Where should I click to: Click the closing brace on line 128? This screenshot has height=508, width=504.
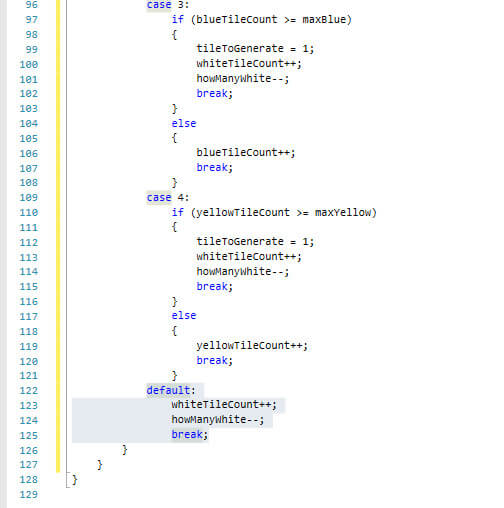74,480
